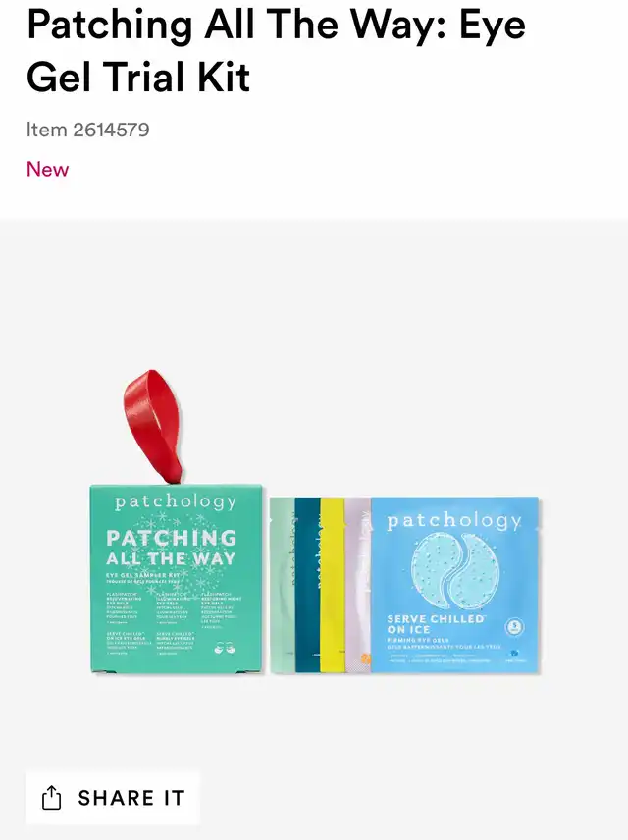This screenshot has height=840, width=628.
Task: Click the circular 5 badge on blue sachet
Action: [x=515, y=626]
